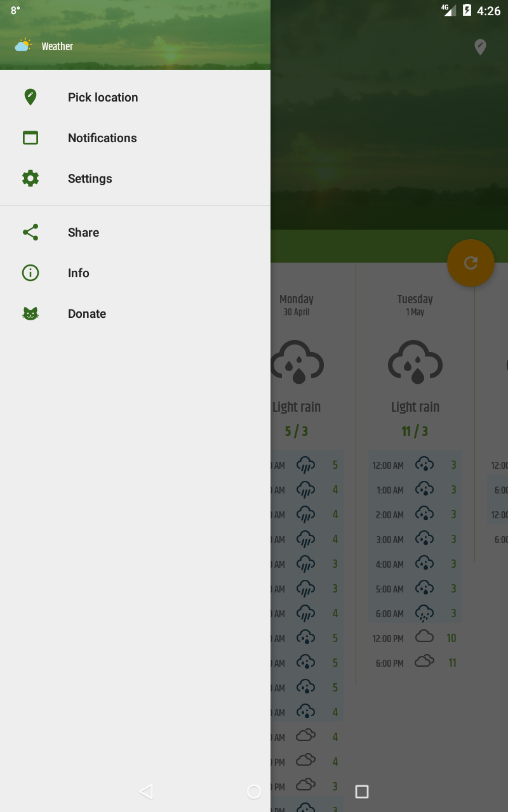Tap the location edit icon at top right

pyautogui.click(x=480, y=47)
